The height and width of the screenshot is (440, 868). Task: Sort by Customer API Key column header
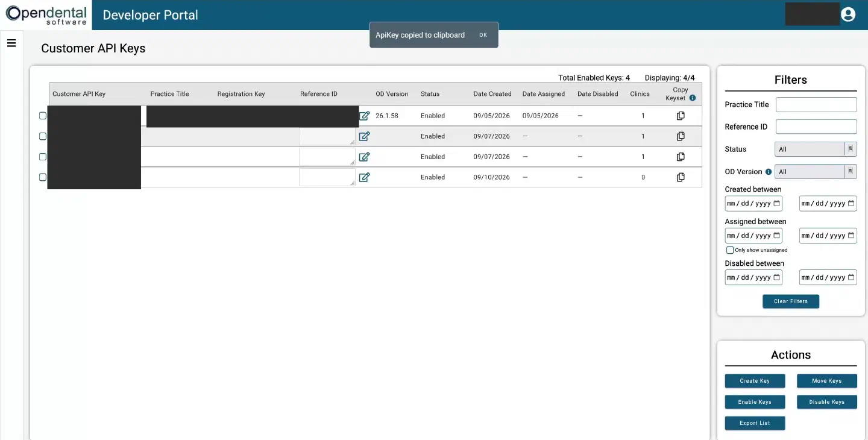[x=79, y=94]
